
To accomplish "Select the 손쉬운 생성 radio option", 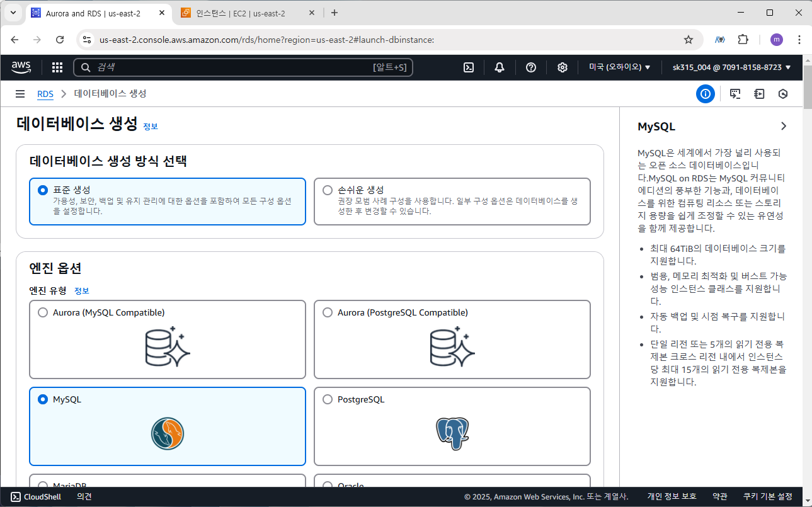I will 328,190.
